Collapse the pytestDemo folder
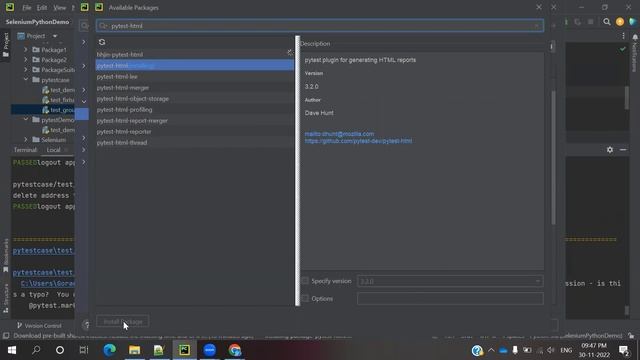 [26, 120]
